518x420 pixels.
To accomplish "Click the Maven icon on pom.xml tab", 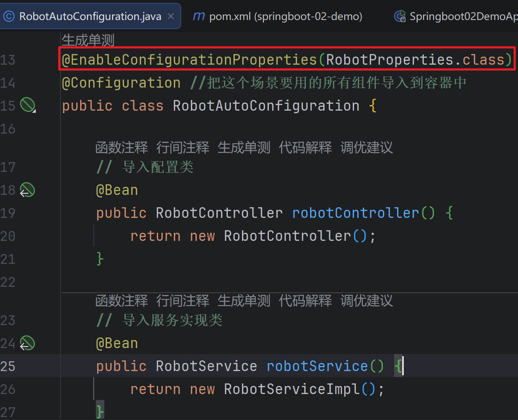I will click(199, 16).
